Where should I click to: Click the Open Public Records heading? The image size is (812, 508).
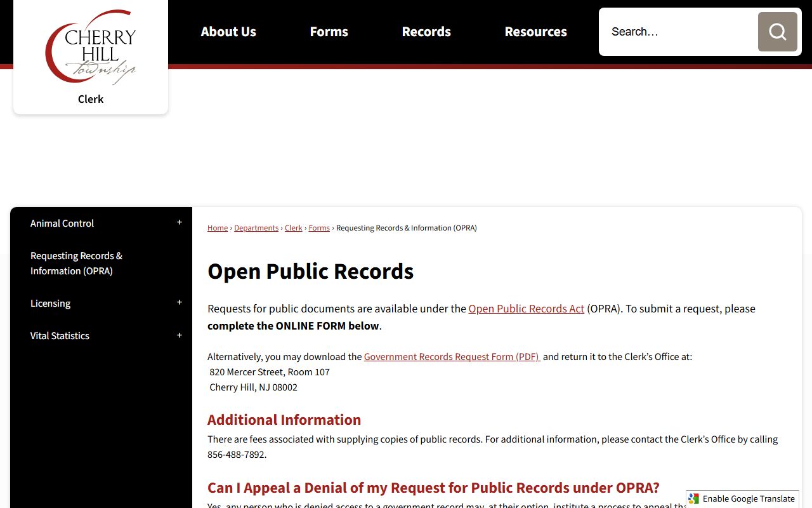311,271
